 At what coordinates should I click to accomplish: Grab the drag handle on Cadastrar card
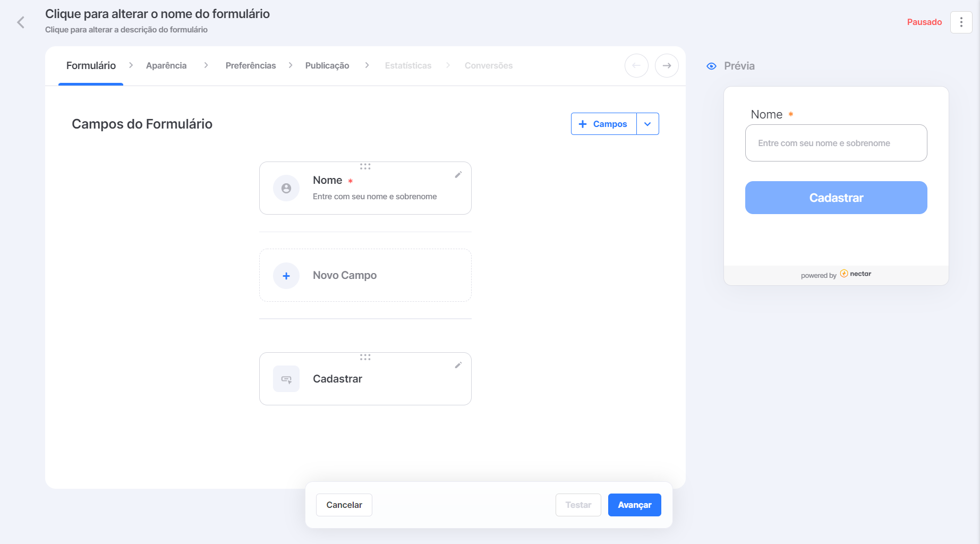tap(365, 357)
